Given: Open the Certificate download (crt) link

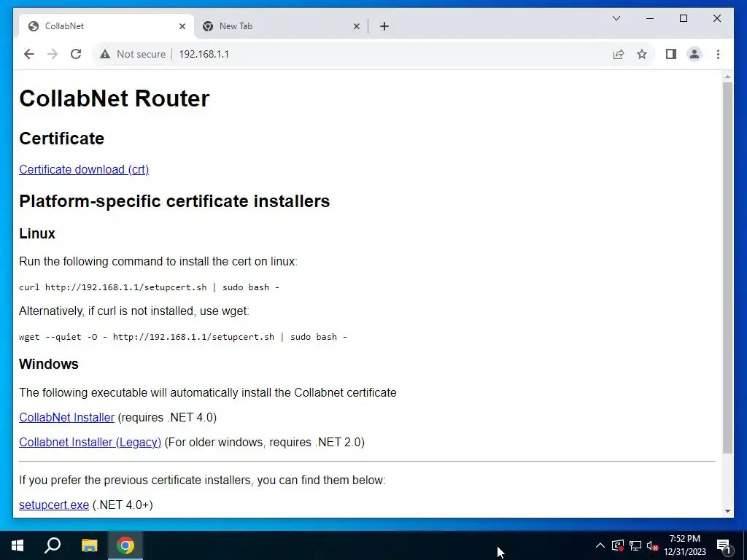Looking at the screenshot, I should (84, 169).
